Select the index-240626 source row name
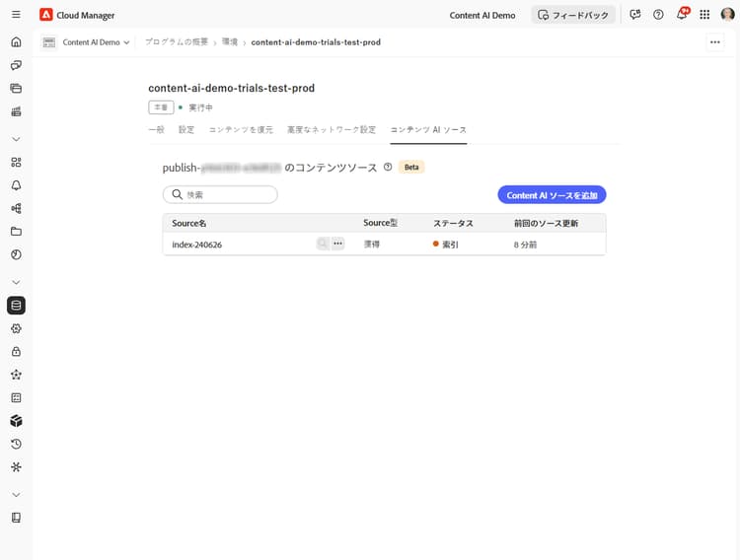The width and height of the screenshot is (740, 560). point(196,245)
